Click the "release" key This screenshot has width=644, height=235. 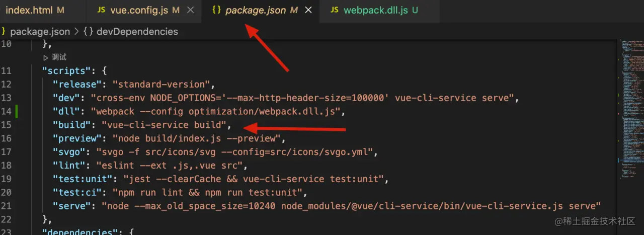pos(76,84)
